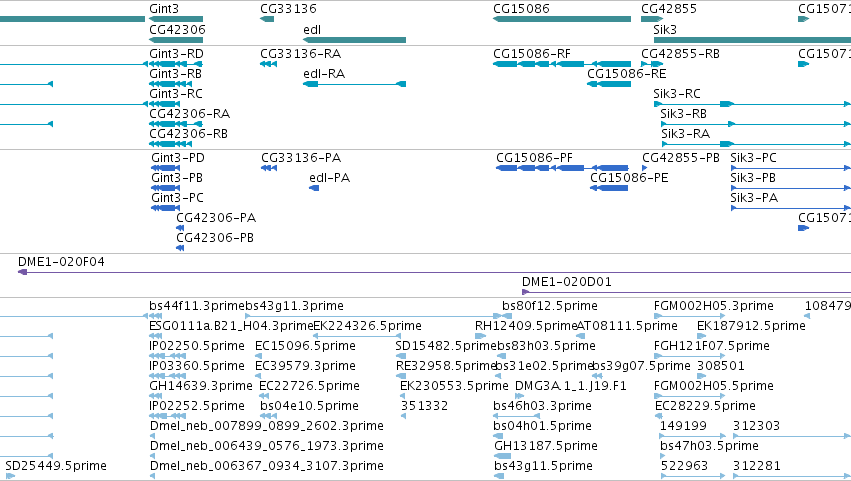Select the FGM002H05.3prime EST label

coord(714,306)
